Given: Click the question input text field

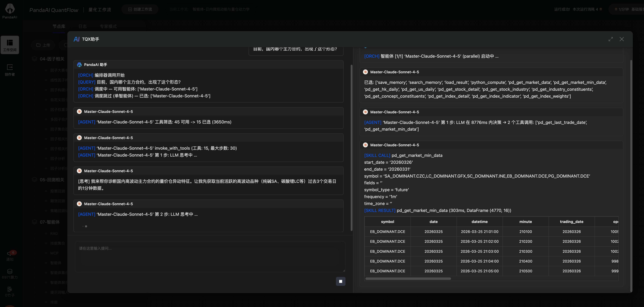Looking at the screenshot, I should click(x=210, y=257).
